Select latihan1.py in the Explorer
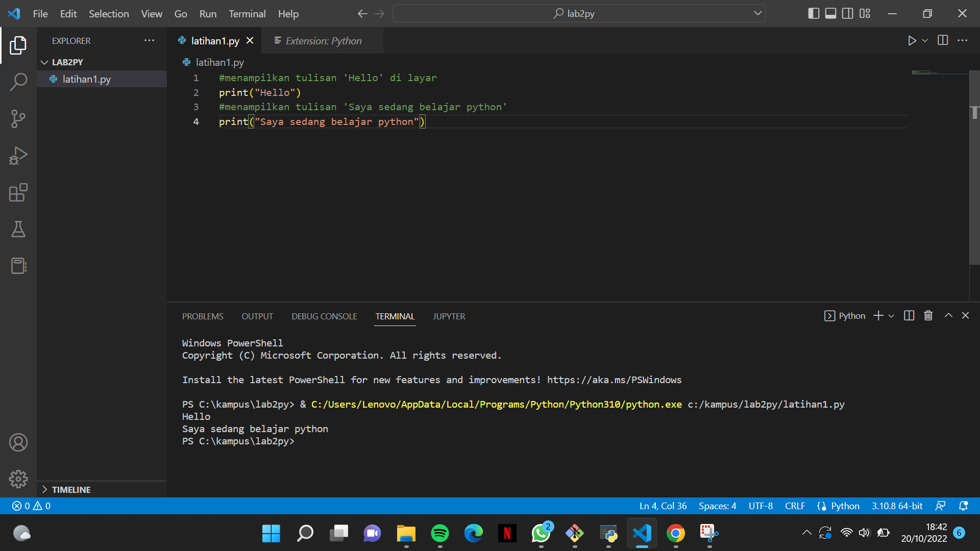Viewport: 980px width, 551px height. (x=87, y=79)
